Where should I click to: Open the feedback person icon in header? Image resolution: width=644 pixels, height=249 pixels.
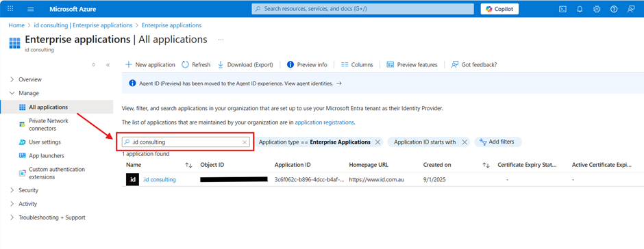[x=631, y=9]
